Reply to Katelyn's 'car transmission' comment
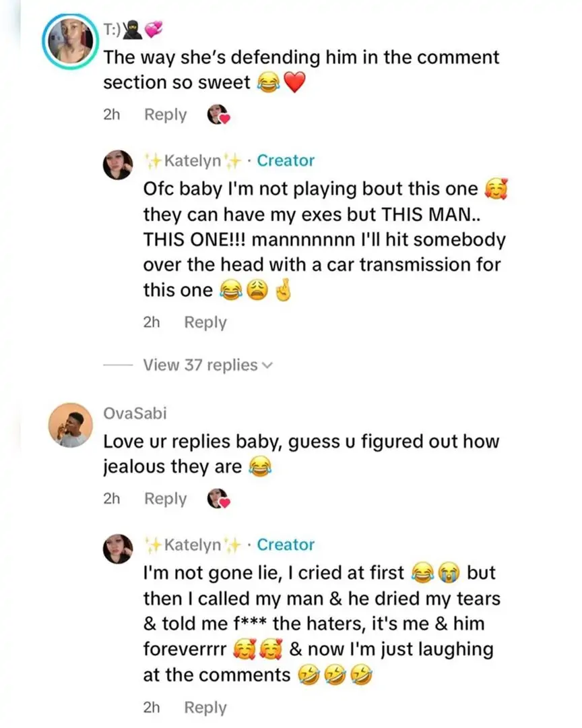 [205, 322]
